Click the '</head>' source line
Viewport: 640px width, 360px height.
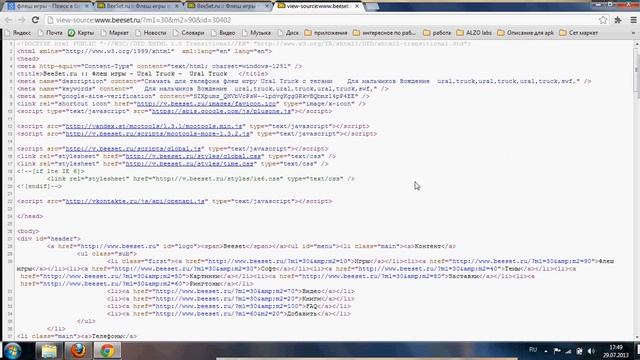point(30,216)
